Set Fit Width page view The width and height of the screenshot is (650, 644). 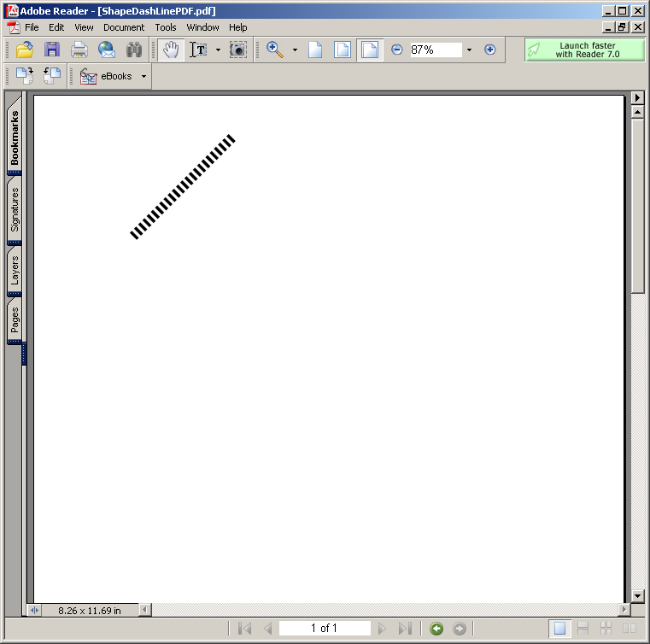coord(370,50)
